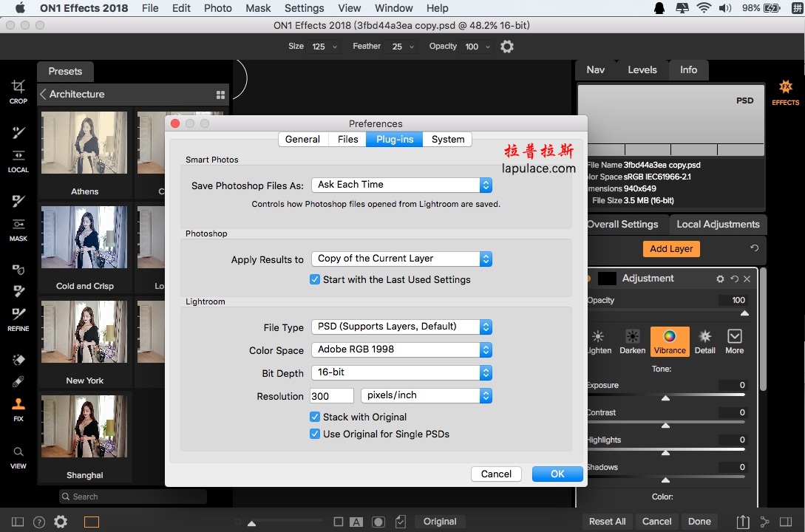
Task: Switch to the System preferences tab
Action: pyautogui.click(x=448, y=140)
